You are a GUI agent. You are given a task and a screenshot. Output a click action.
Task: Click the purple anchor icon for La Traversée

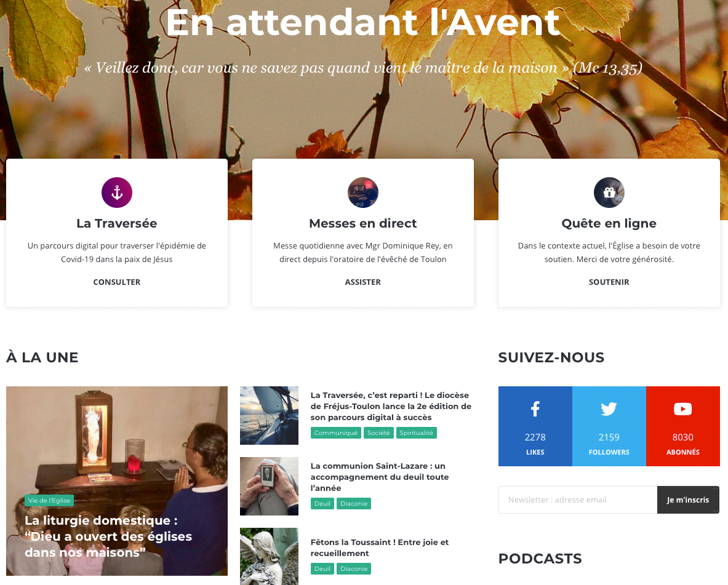tap(116, 192)
